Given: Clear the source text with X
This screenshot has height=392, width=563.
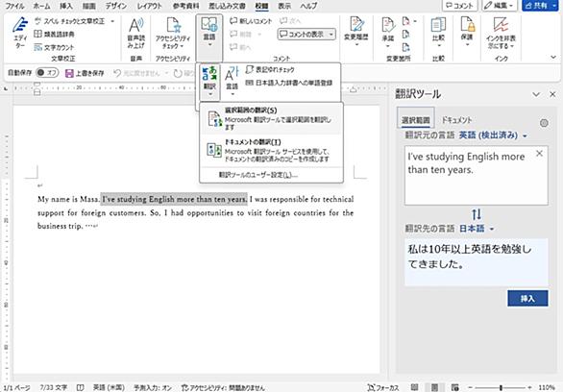Looking at the screenshot, I should click(539, 154).
